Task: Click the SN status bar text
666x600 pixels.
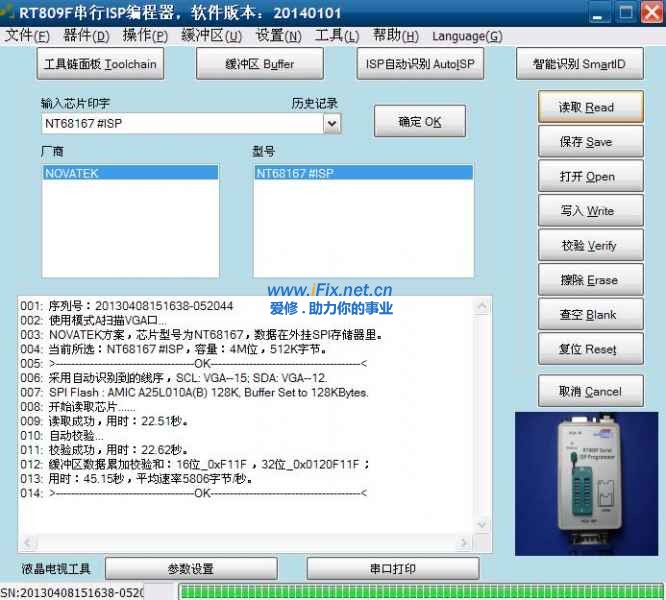Action: pos(72,593)
